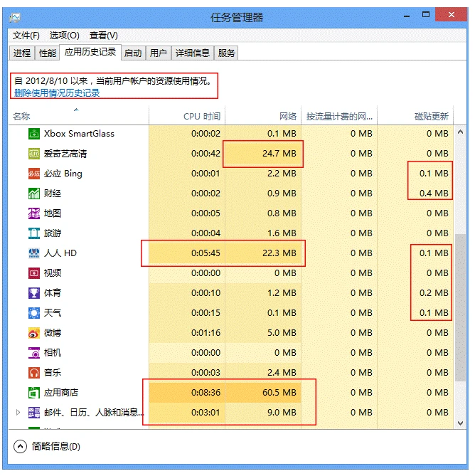
Task: Select the 天气 row name
Action: point(53,313)
